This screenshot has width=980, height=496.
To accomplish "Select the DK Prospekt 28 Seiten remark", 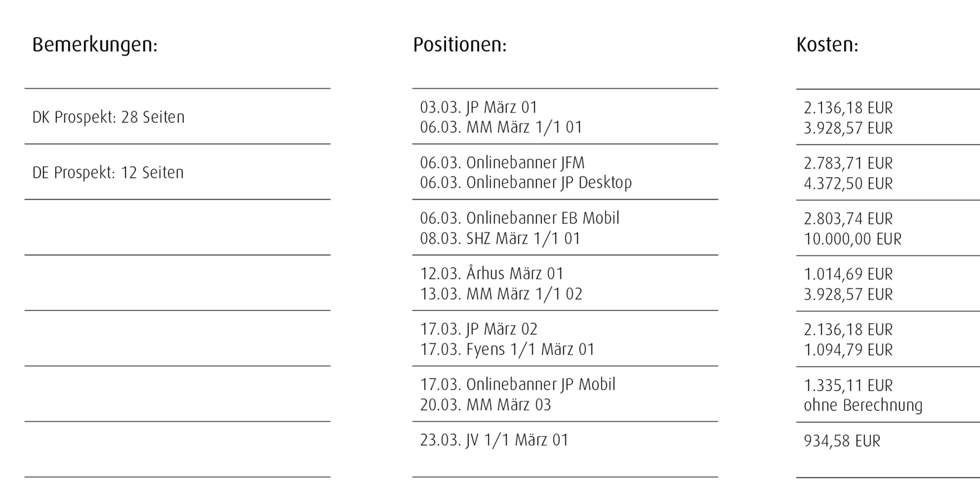I will pos(108,117).
